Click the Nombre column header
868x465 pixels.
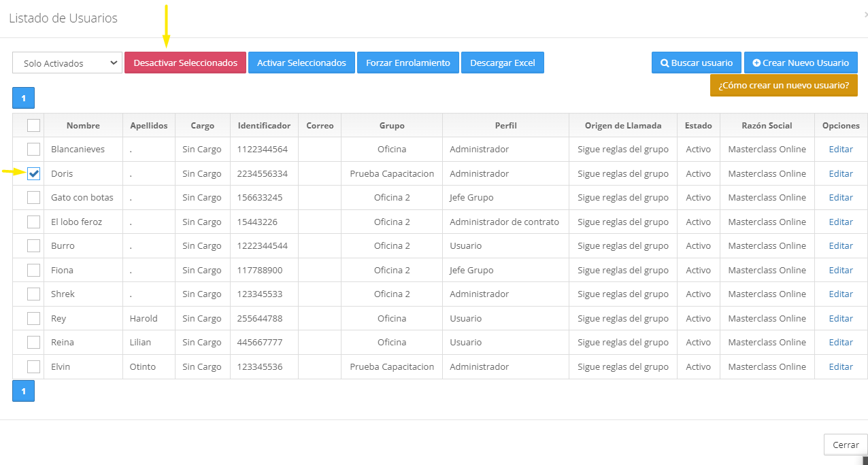[x=83, y=126]
